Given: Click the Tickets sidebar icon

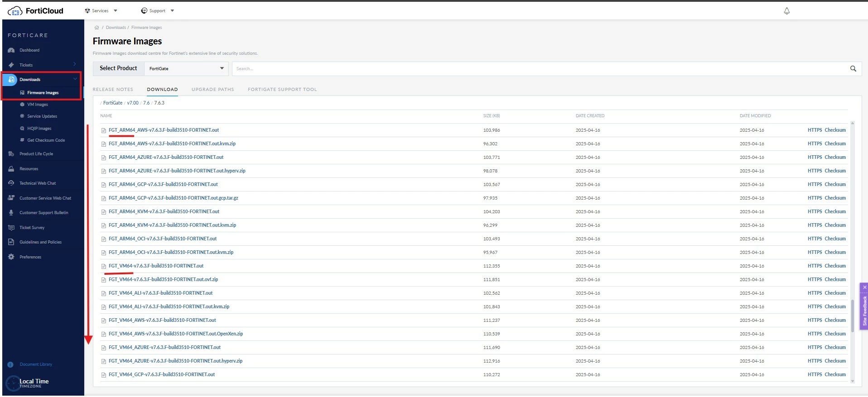Looking at the screenshot, I should (11, 65).
